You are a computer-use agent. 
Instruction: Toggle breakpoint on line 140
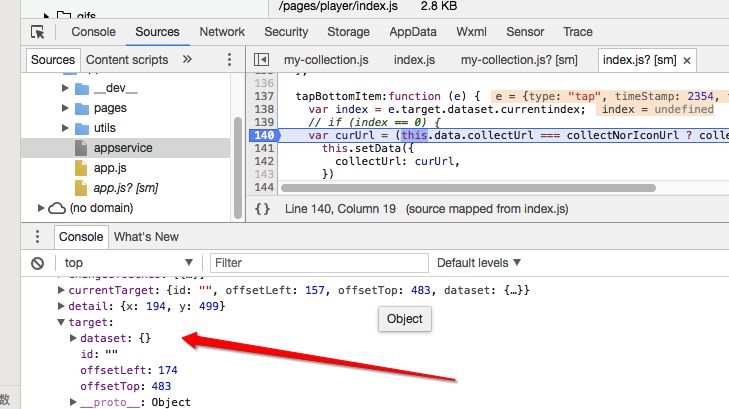(264, 135)
